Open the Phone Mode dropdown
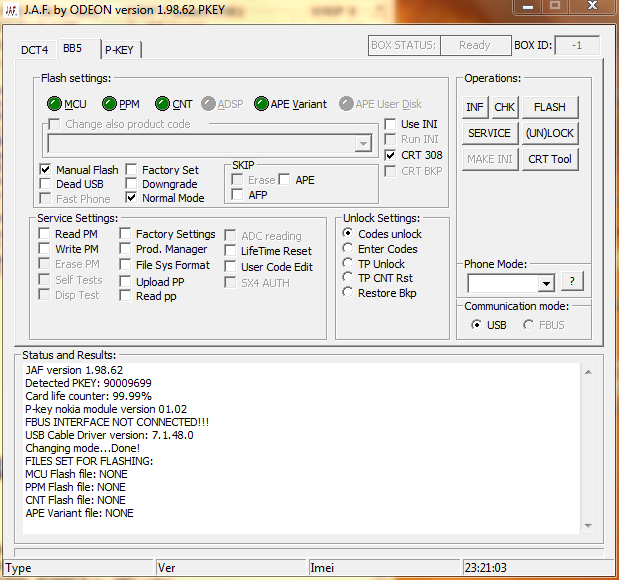 [546, 284]
